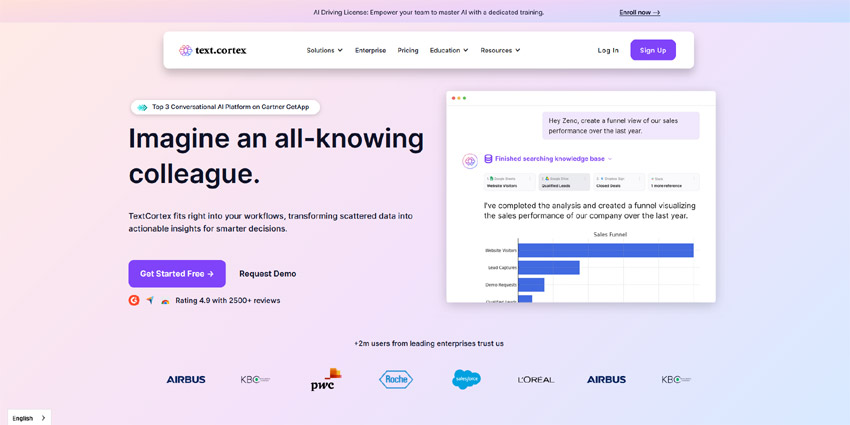The image size is (850, 425).
Task: Click the Lead Captures bar in chart
Action: click(549, 268)
